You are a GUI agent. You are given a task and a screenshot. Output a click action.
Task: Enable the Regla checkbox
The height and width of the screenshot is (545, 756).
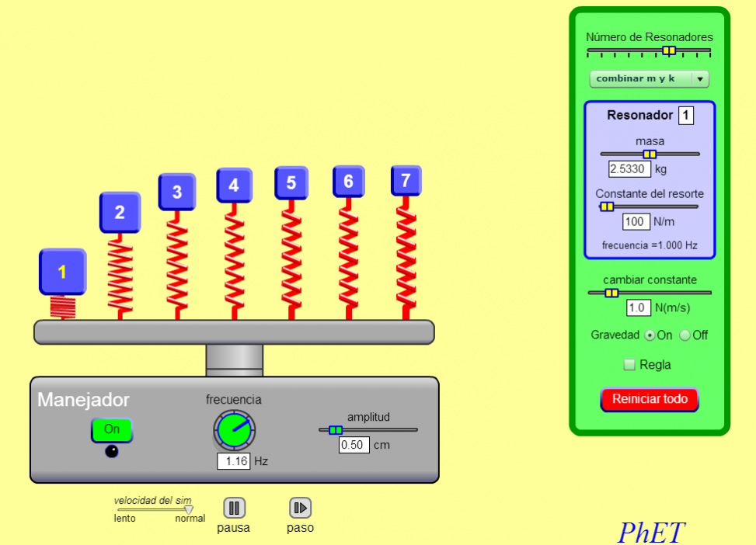[x=630, y=365]
